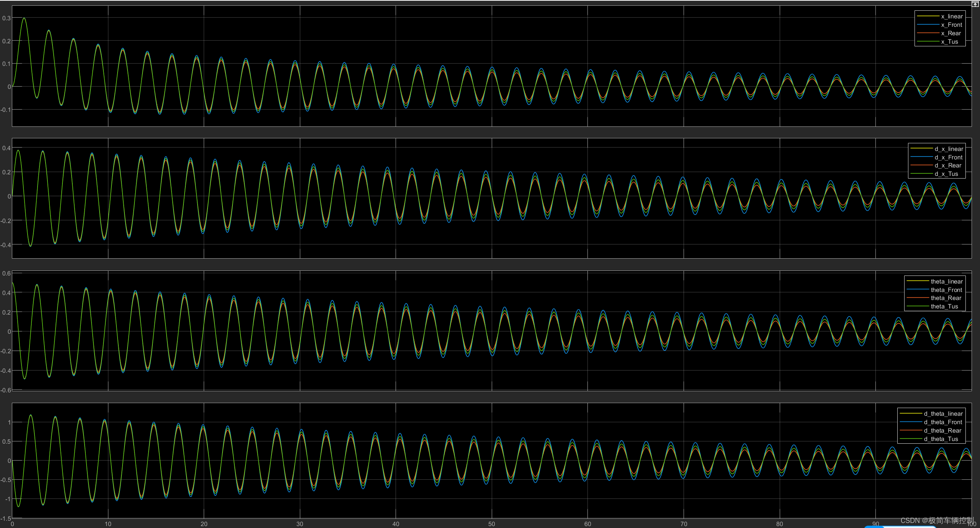Toggle d_x_linear signal in the second plot legend

937,149
